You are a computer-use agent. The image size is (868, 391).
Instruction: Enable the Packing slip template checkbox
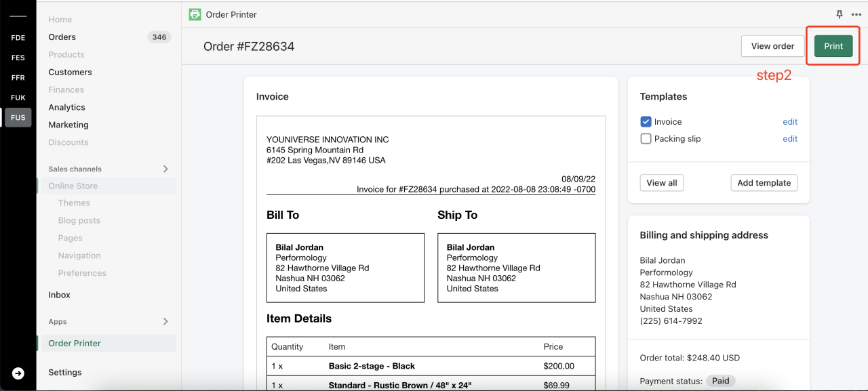pyautogui.click(x=646, y=139)
